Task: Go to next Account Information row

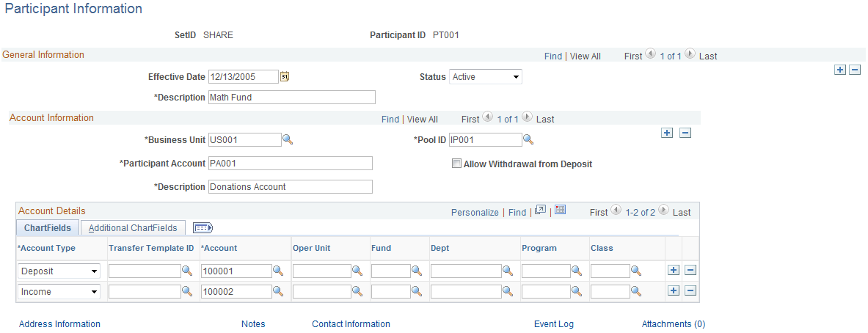Action: coord(527,117)
